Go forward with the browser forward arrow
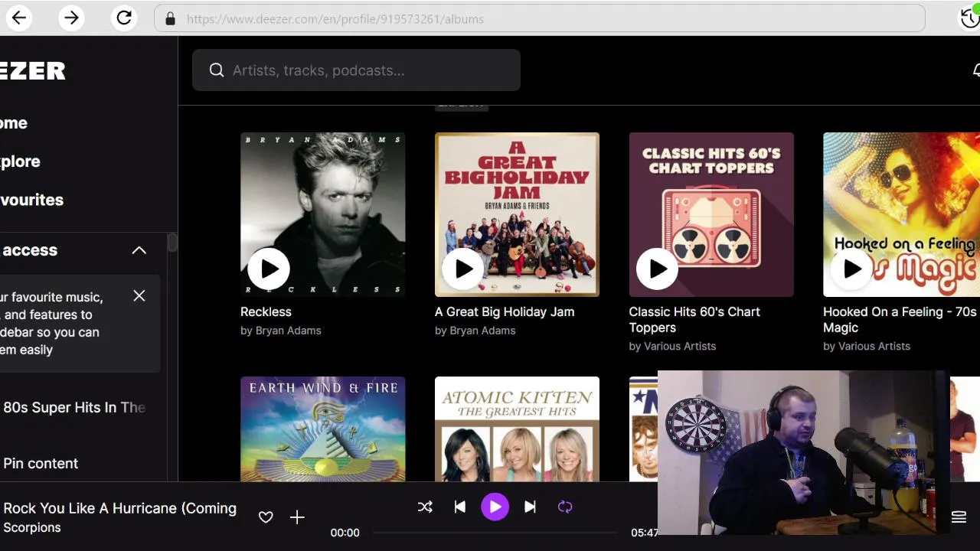This screenshot has width=980, height=551. [71, 18]
